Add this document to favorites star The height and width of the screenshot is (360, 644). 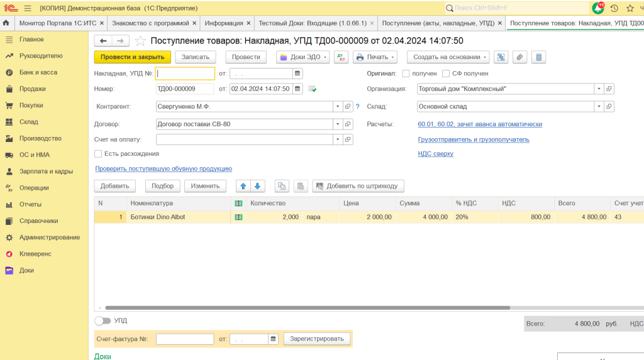(140, 41)
